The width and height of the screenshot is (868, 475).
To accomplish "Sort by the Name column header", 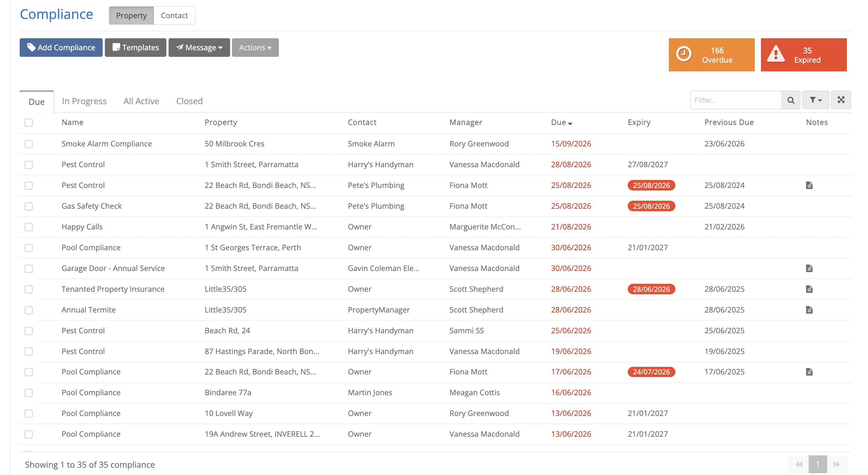I will click(72, 122).
